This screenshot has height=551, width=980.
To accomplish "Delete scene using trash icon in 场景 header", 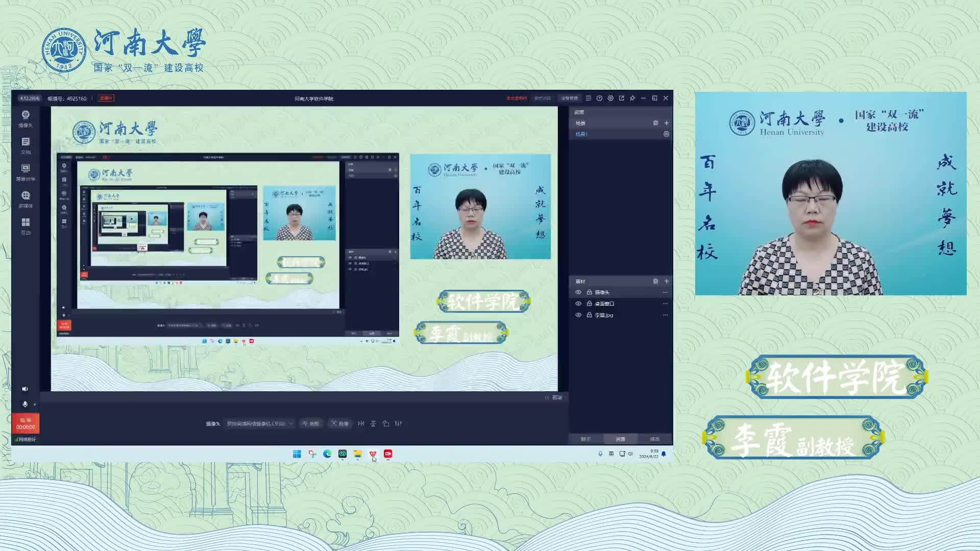I will click(655, 123).
